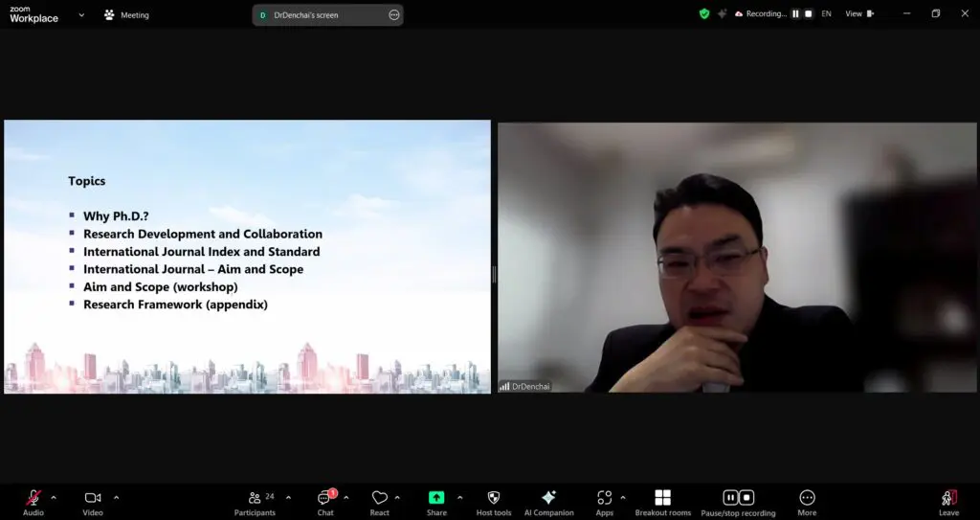The height and width of the screenshot is (520, 980).
Task: Open the Chat panel
Action: click(325, 503)
